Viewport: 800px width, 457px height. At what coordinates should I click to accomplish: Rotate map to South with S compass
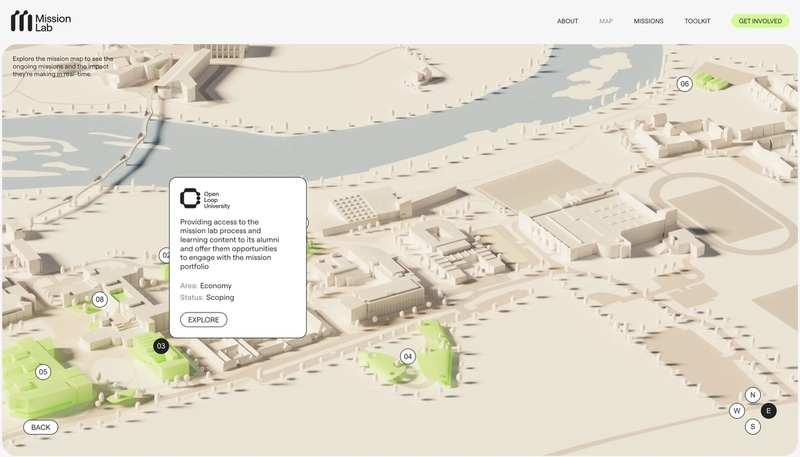point(753,426)
